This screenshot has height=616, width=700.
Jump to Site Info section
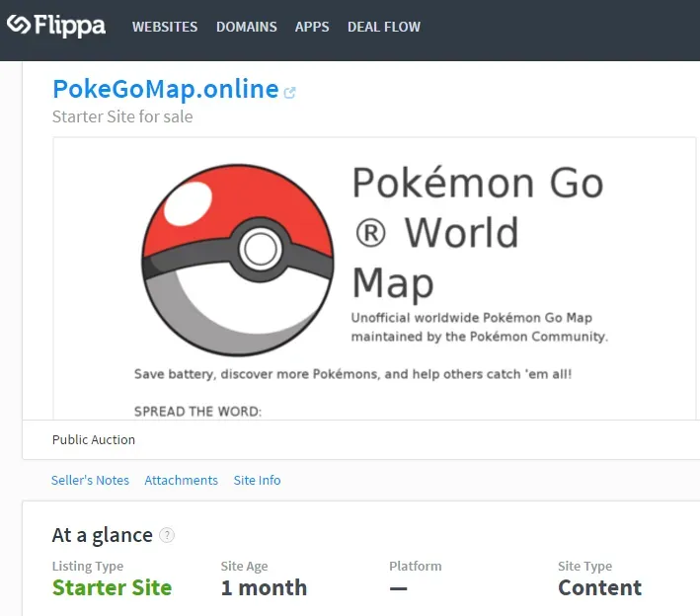pos(257,481)
